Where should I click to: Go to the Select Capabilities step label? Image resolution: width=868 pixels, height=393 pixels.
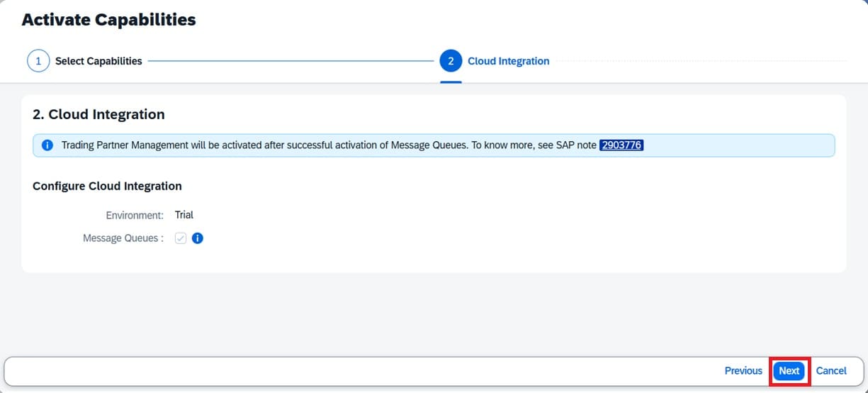[x=98, y=61]
